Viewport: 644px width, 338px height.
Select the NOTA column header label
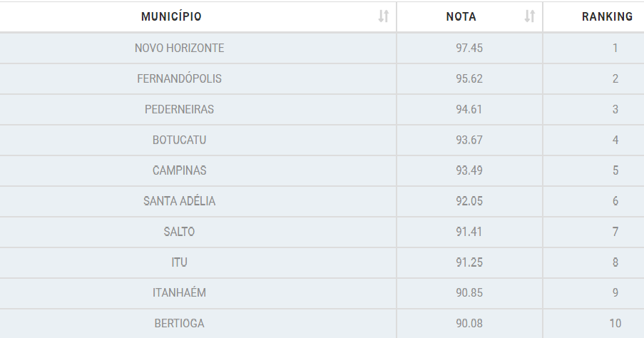point(461,17)
